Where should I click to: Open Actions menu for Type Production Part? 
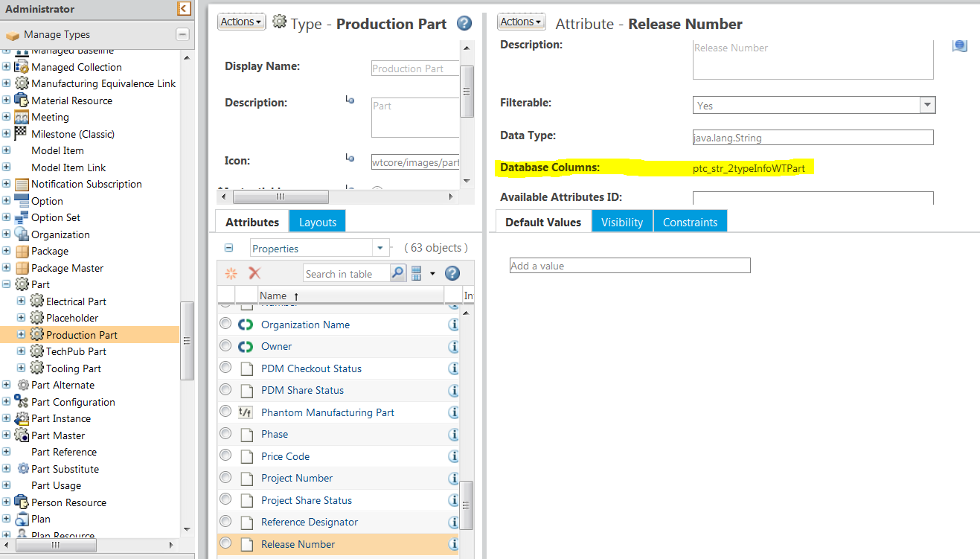tap(242, 22)
